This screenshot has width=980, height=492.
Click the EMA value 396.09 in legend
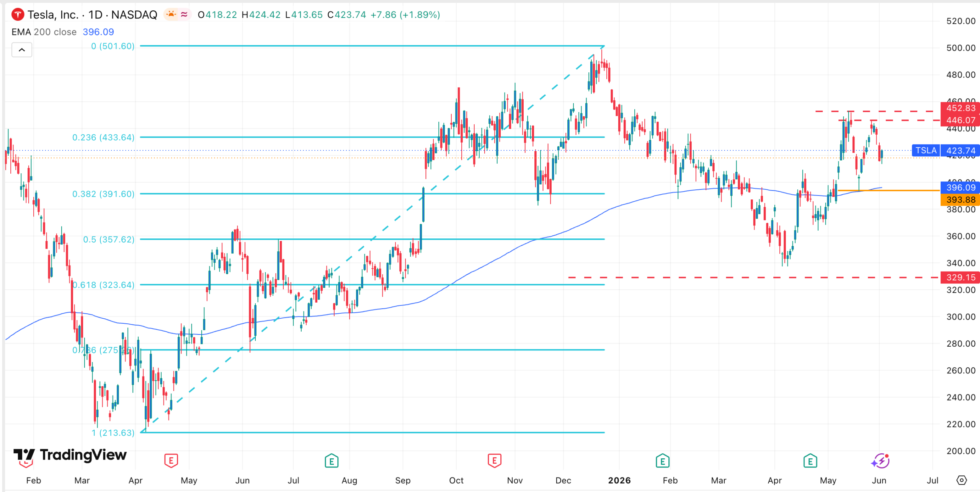98,32
